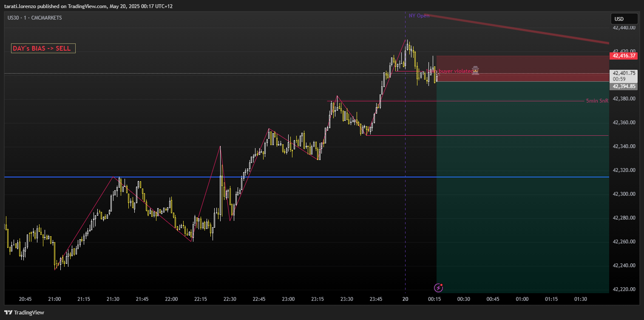
Task: Click the purple lightning bolt event icon
Action: click(x=439, y=288)
